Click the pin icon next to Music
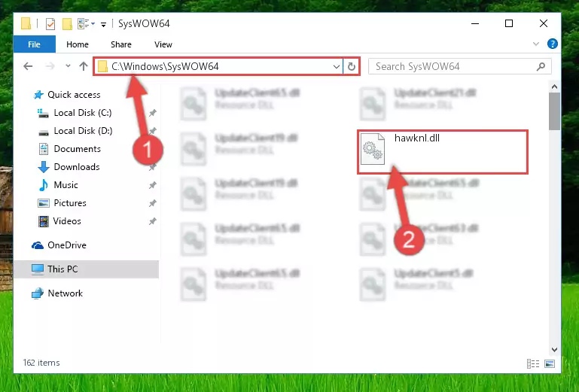579x392 pixels. 153,185
